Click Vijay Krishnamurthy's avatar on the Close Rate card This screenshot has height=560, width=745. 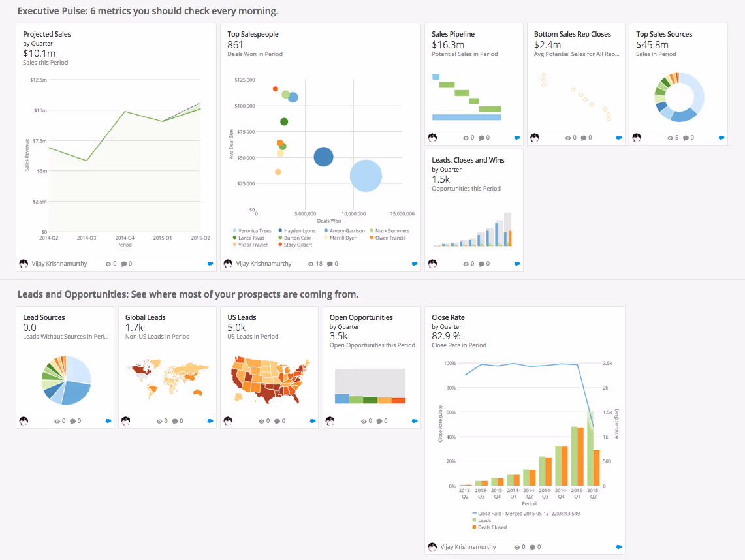(433, 546)
